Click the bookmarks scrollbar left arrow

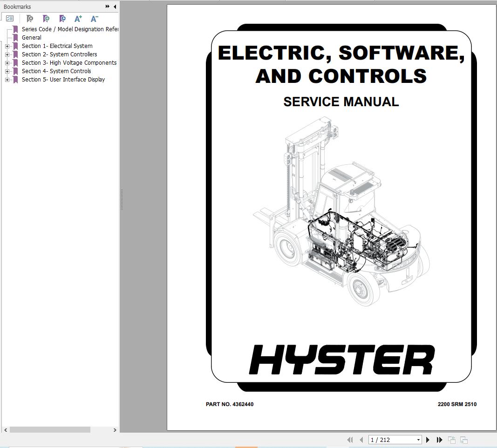tap(6, 430)
